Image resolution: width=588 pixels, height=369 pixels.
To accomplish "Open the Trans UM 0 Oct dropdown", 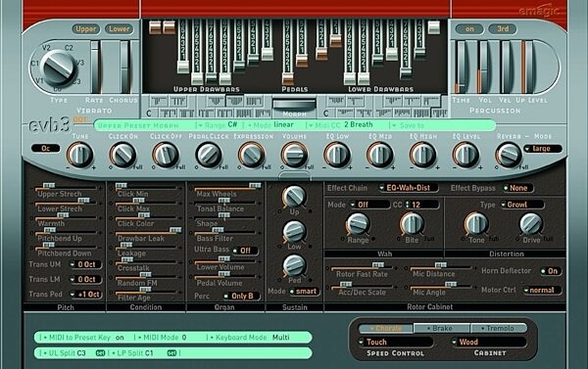I will [86, 264].
